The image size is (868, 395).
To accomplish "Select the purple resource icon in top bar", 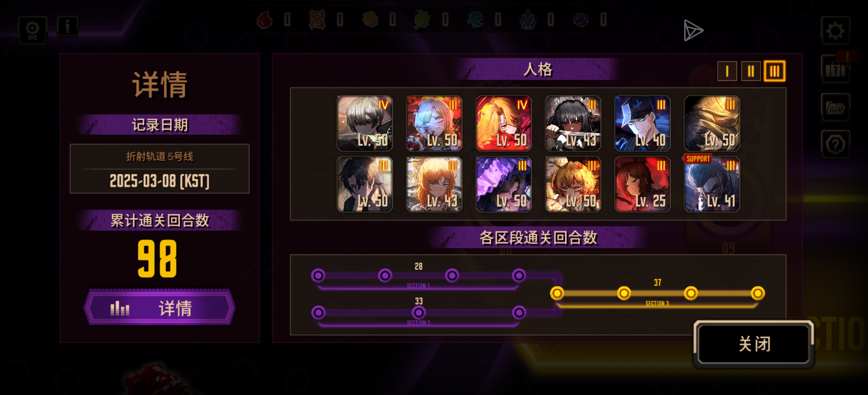I will (x=580, y=20).
